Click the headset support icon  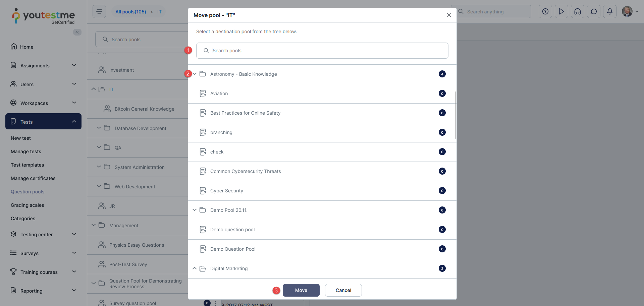[x=578, y=12]
